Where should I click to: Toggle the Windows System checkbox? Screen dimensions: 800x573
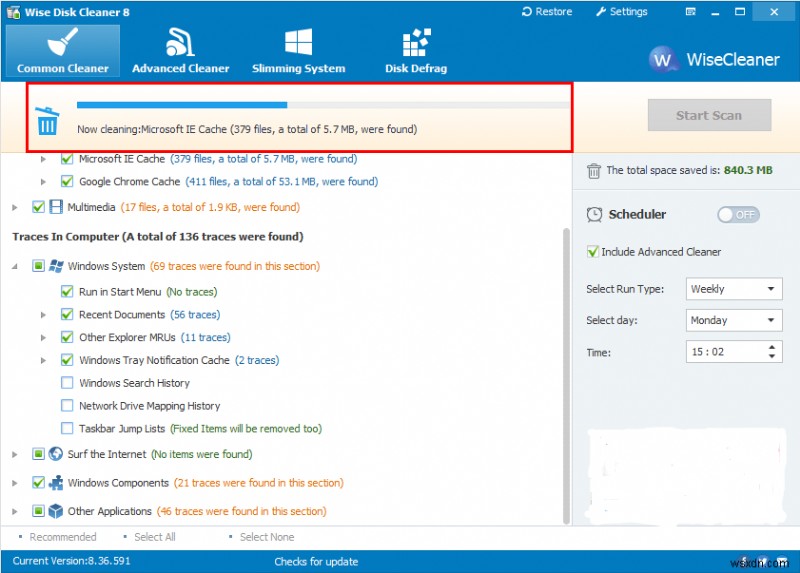pyautogui.click(x=38, y=266)
